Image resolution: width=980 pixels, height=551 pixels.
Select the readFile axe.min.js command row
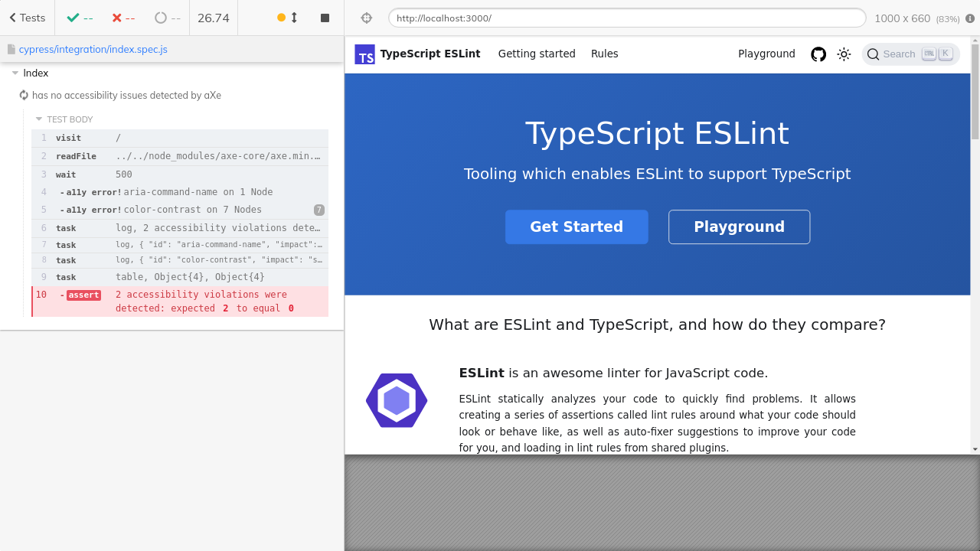pos(180,156)
